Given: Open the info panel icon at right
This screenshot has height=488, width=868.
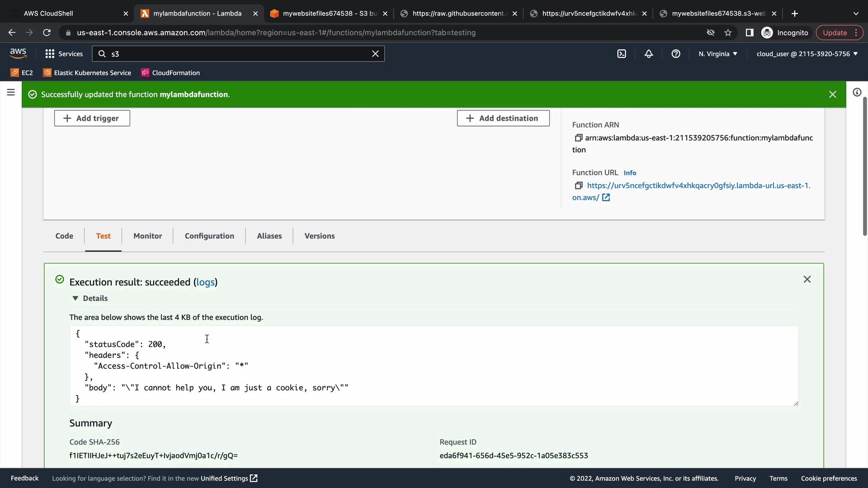Looking at the screenshot, I should (x=857, y=93).
